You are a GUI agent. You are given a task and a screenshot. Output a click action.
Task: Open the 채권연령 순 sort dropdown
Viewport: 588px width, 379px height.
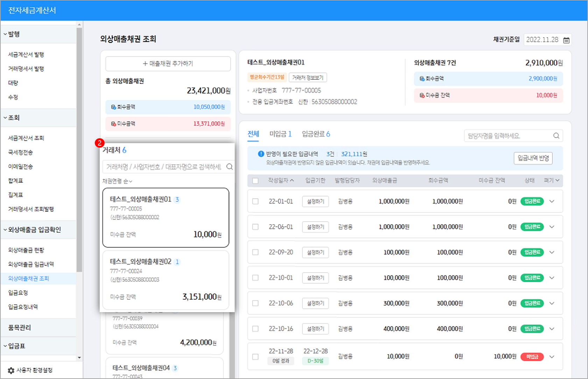coord(117,181)
